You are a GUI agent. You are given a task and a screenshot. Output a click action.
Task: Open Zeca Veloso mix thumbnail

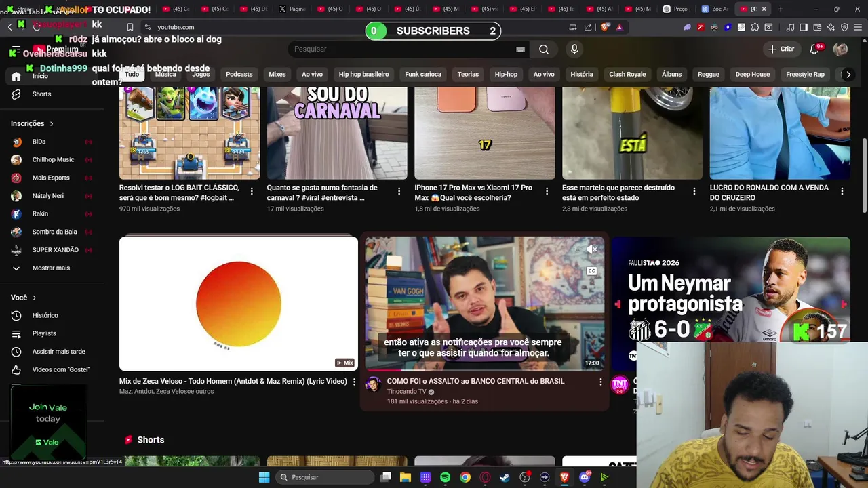pyautogui.click(x=239, y=304)
